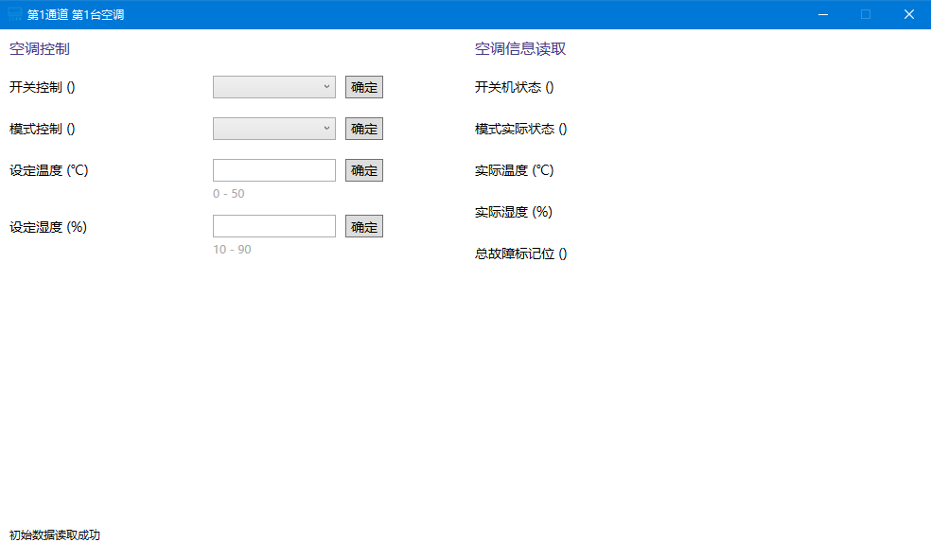Maximize the air conditioner window
The width and height of the screenshot is (931, 560).
click(x=866, y=14)
